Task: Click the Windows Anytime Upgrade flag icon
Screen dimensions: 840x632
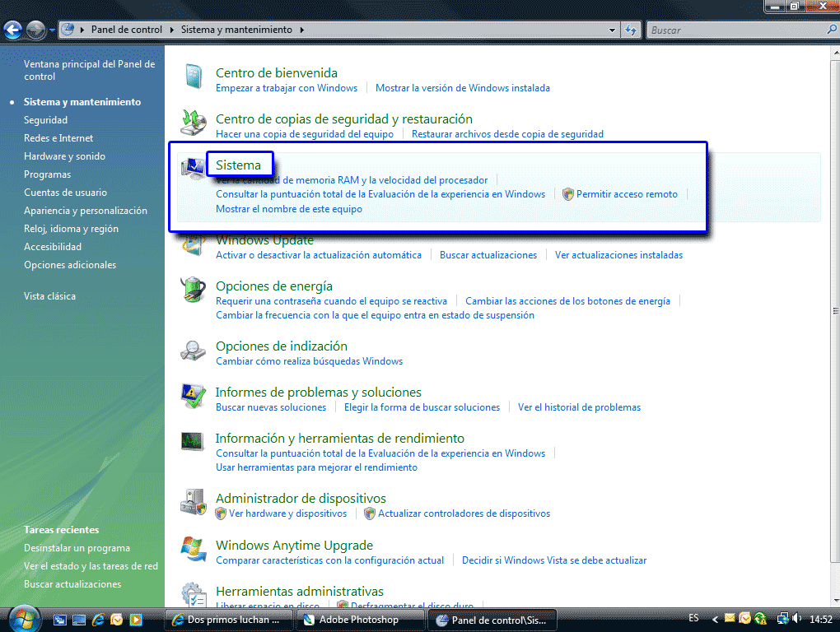Action: pos(193,550)
